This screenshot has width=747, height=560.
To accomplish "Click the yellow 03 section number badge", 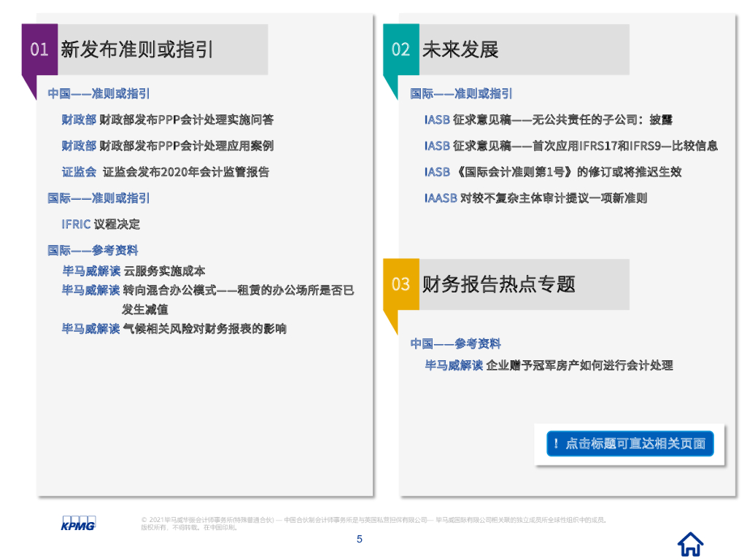I will point(401,284).
